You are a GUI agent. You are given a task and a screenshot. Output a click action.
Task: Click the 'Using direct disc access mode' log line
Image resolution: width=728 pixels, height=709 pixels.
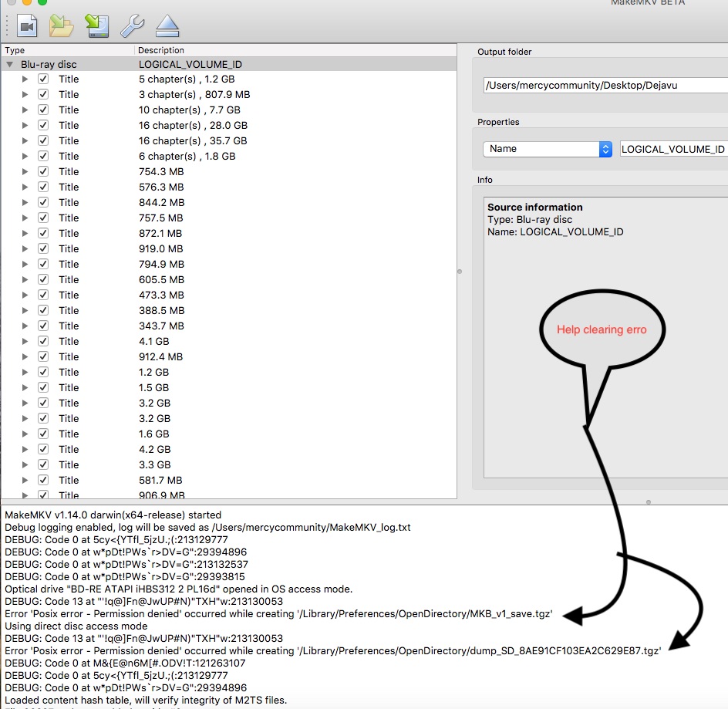tap(76, 626)
